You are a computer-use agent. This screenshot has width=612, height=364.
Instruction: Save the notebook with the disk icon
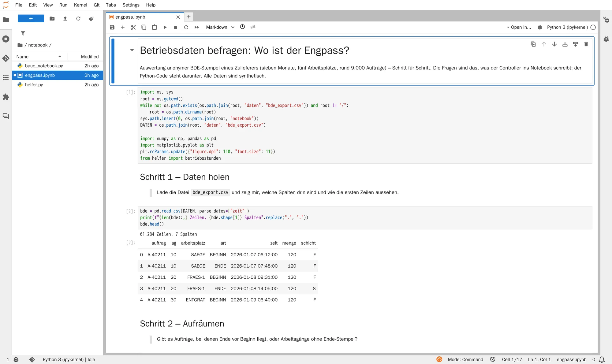[x=112, y=27]
